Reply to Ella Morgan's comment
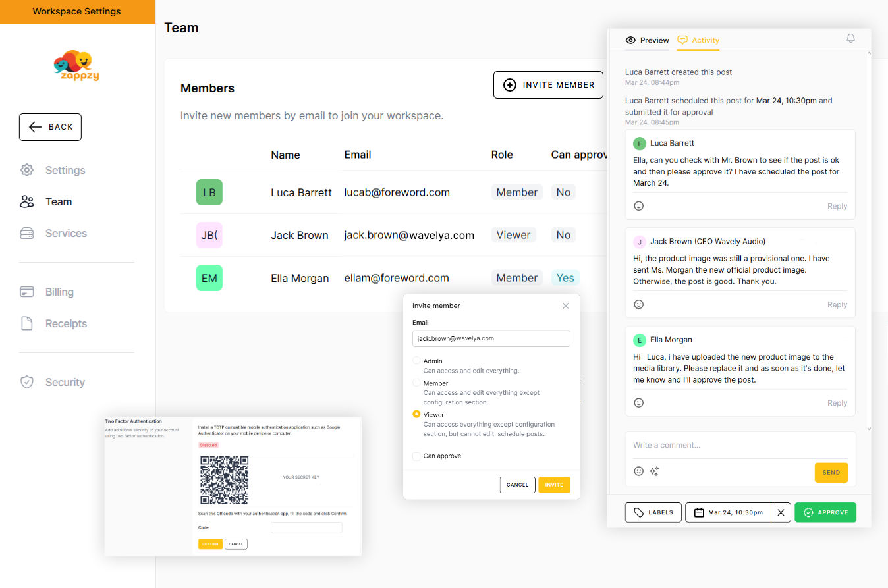Viewport: 888px width, 588px height. [x=837, y=402]
